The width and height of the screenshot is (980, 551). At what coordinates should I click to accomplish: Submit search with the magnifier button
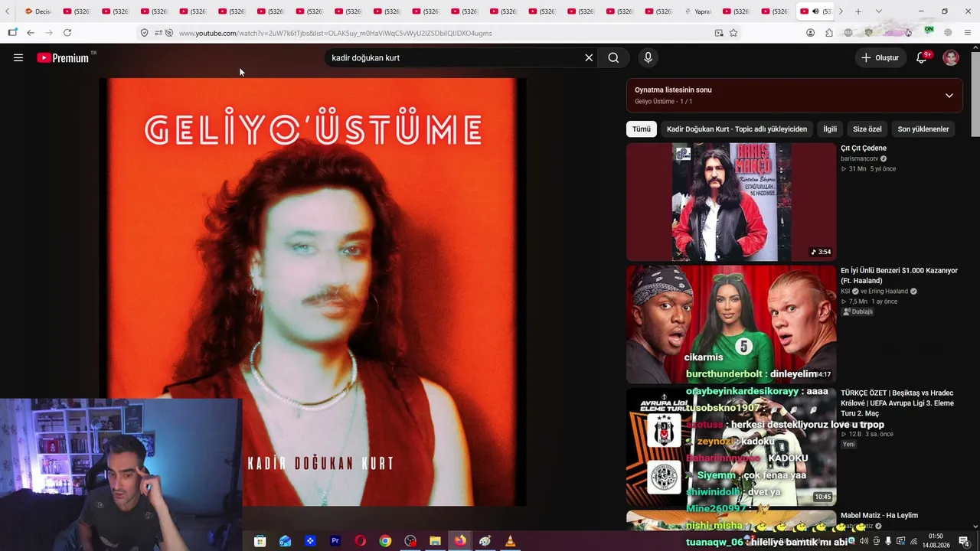613,57
